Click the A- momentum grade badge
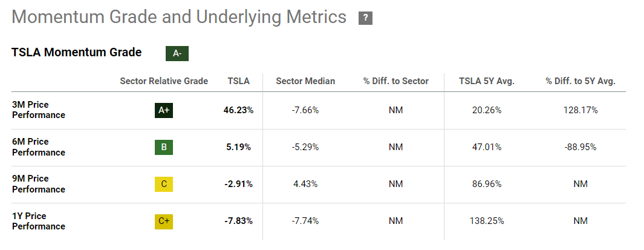This screenshot has width=644, height=250. (x=177, y=53)
